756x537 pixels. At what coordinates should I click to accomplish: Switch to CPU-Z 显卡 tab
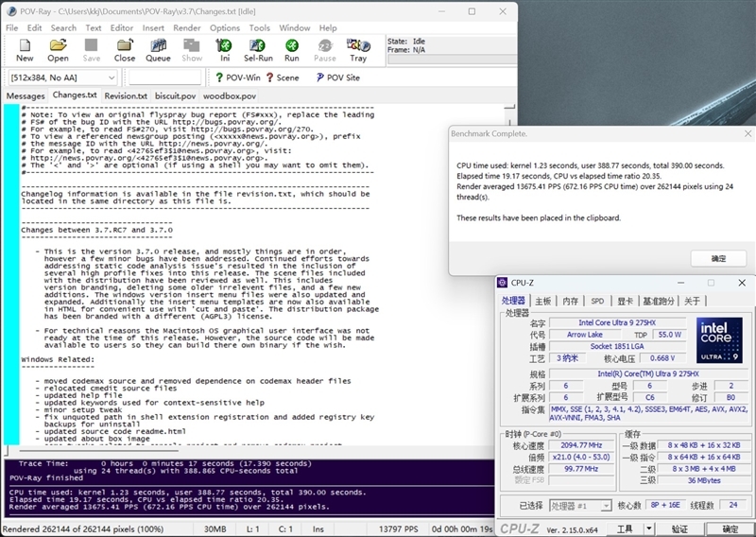coord(626,301)
